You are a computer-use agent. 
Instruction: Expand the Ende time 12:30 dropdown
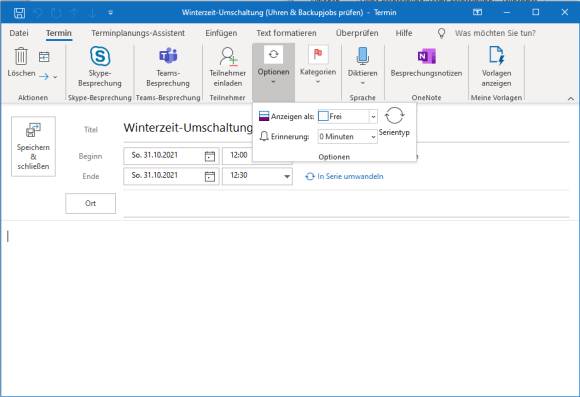(287, 177)
